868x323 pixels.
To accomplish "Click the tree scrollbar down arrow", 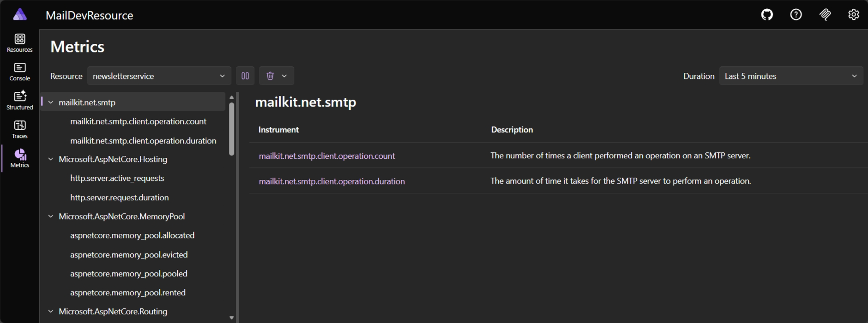I will click(x=232, y=318).
